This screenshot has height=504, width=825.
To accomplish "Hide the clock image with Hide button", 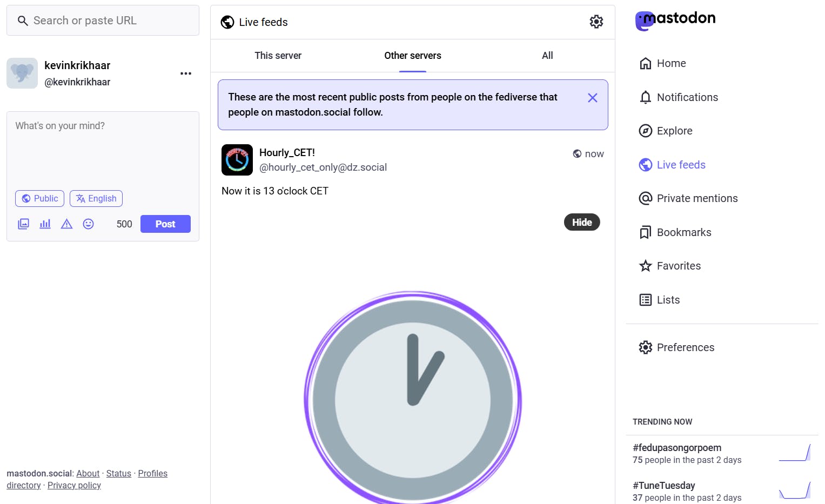I will click(582, 222).
